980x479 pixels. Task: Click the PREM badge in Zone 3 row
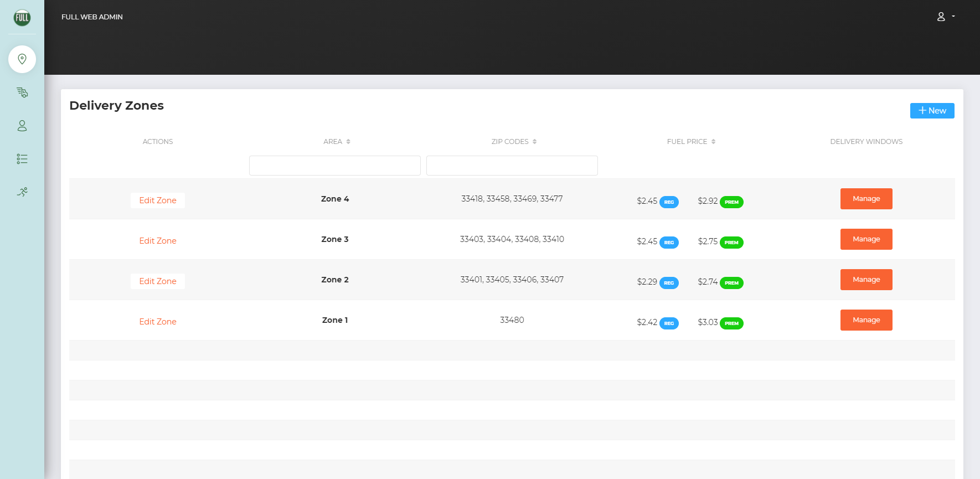[731, 243]
